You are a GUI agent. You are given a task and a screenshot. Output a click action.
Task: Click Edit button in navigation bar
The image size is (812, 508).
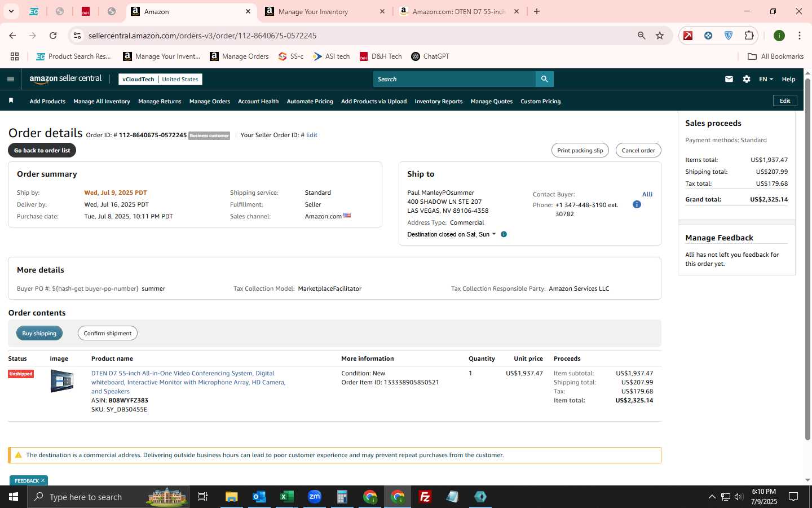[785, 100]
